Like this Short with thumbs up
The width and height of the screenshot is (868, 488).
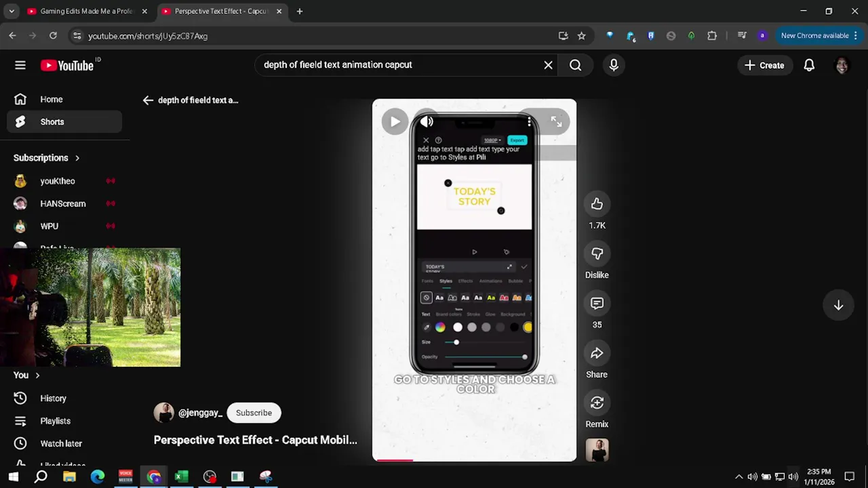tap(597, 204)
